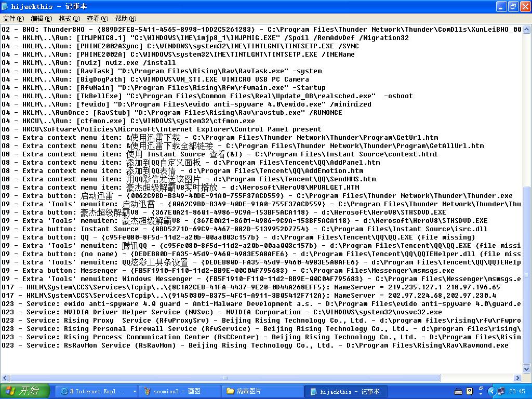The image size is (532, 399).
Task: Click the 开始 Start button
Action: (x=25, y=391)
